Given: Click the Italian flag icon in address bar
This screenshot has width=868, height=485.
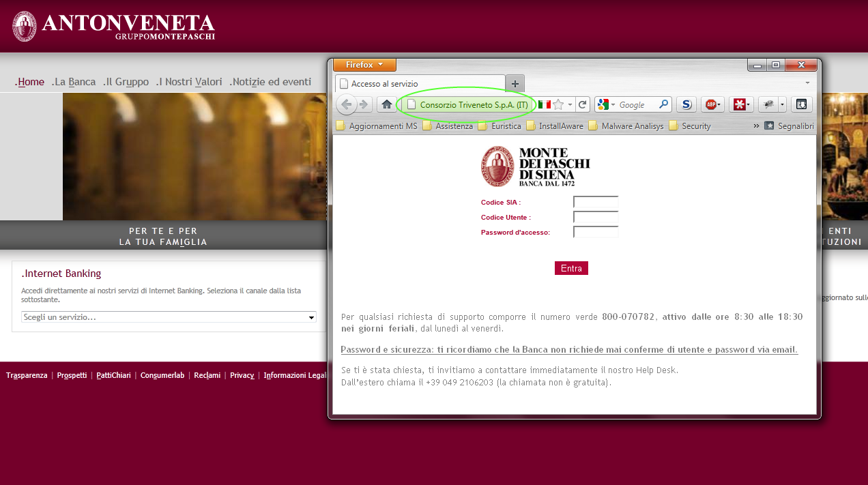Looking at the screenshot, I should click(x=544, y=104).
